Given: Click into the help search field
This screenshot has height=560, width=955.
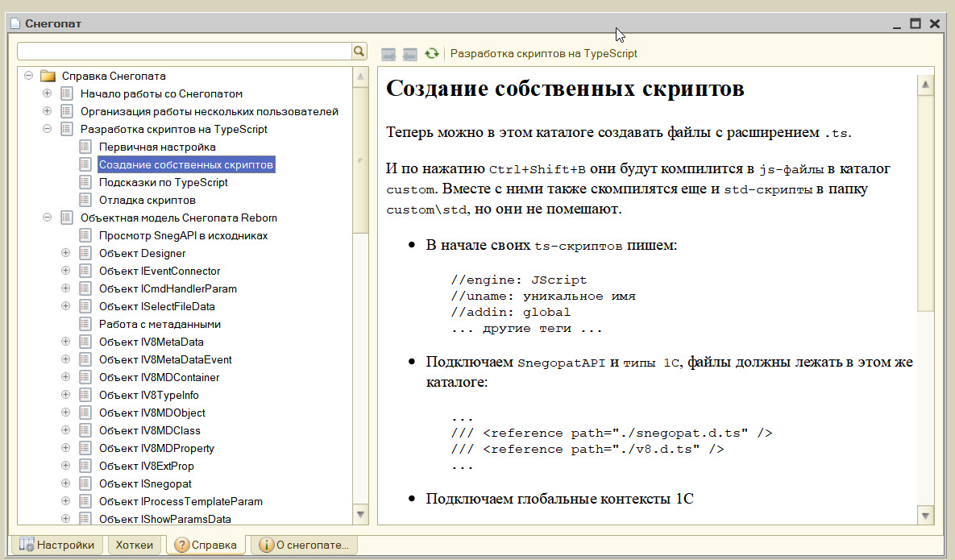Looking at the screenshot, I should click(185, 51).
